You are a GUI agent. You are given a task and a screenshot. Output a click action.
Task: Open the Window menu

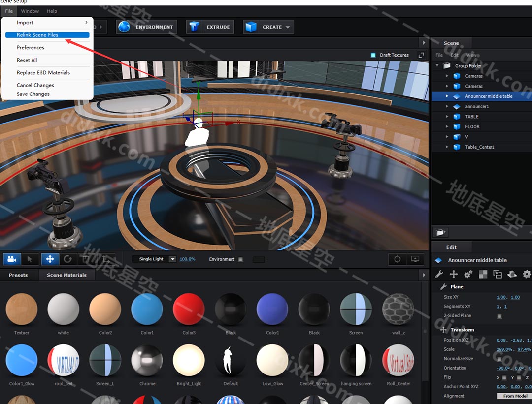tap(30, 11)
